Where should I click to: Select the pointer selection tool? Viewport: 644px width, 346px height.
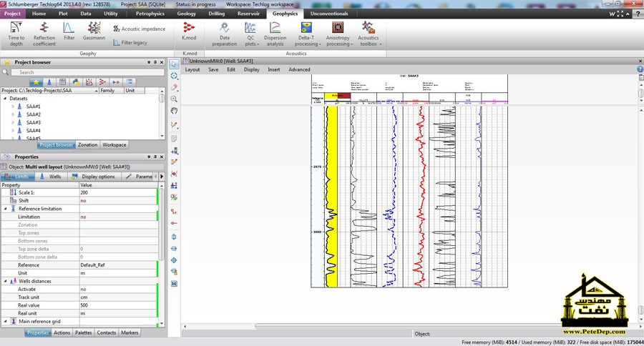tap(174, 64)
